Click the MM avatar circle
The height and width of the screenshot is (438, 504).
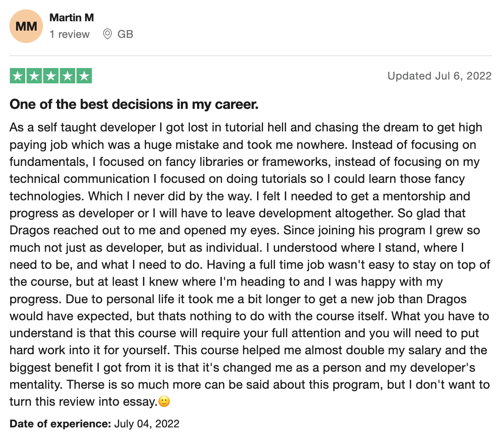pos(26,26)
